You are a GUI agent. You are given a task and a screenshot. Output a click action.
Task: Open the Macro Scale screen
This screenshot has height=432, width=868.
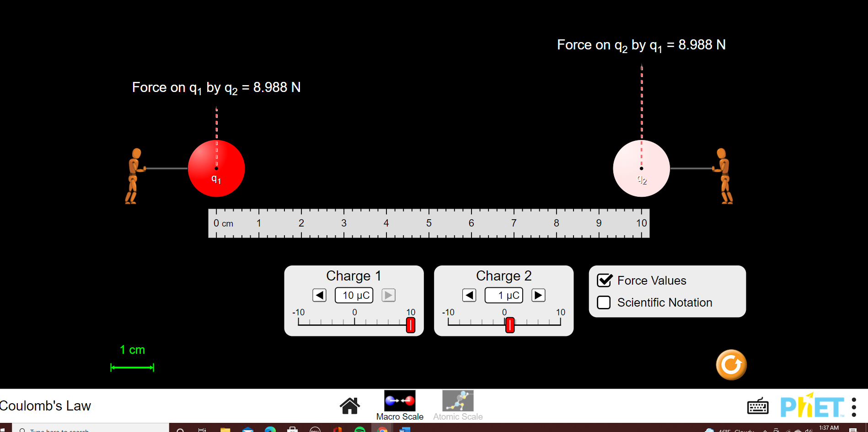click(400, 400)
